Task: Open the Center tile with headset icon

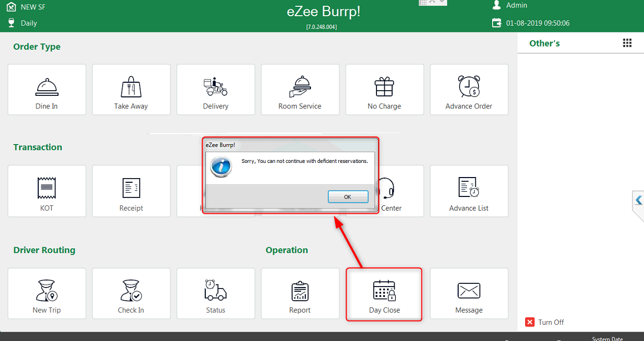Action: [x=401, y=191]
